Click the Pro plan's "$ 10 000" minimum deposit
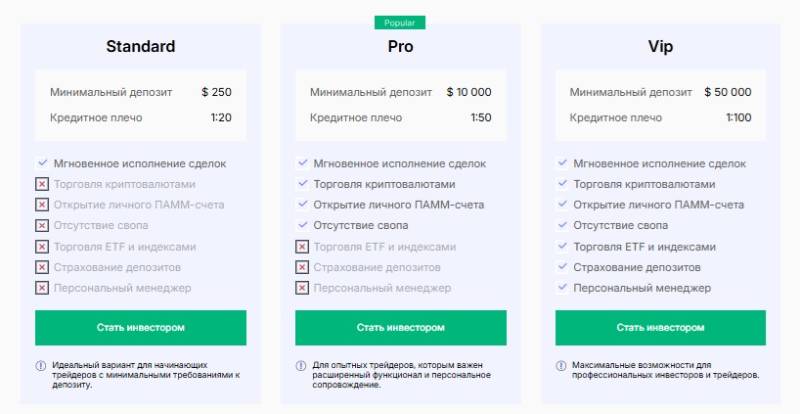This screenshot has height=414, width=800. pyautogui.click(x=469, y=92)
